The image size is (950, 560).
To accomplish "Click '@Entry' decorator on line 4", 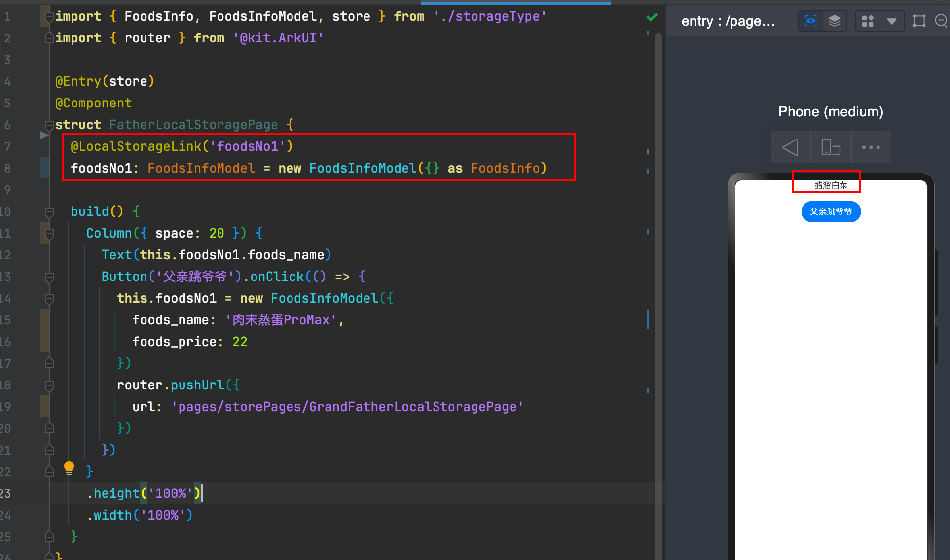I will pos(78,81).
